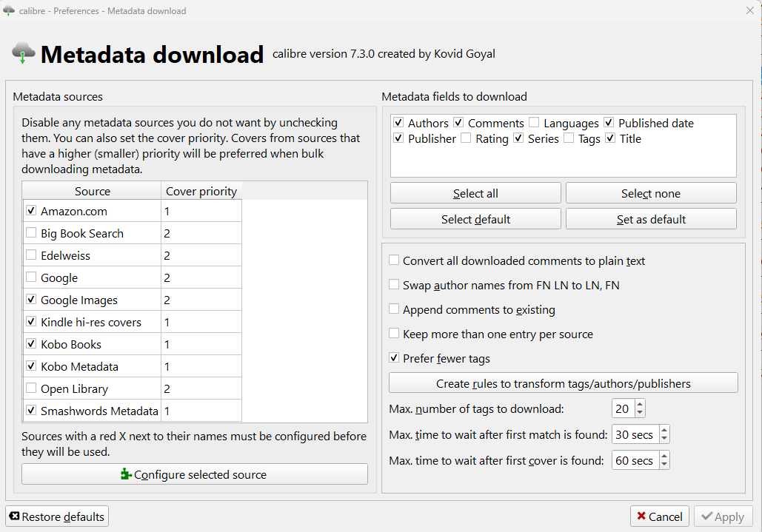Enable the Google source checkbox

(x=31, y=277)
